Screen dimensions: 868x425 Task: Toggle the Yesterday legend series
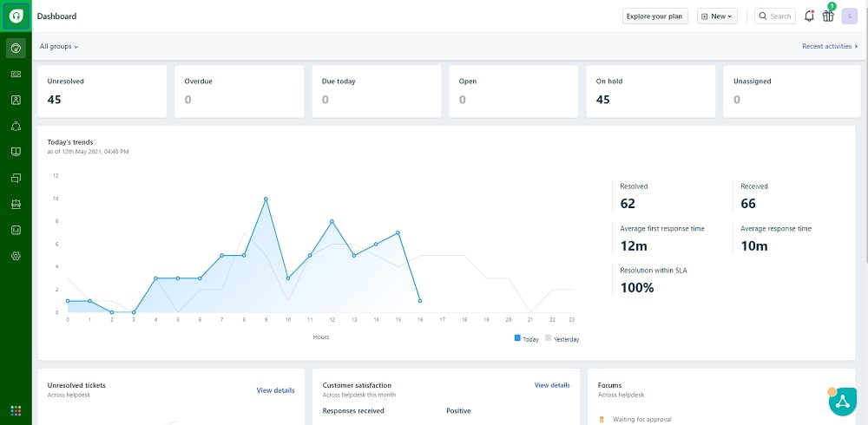pos(562,338)
